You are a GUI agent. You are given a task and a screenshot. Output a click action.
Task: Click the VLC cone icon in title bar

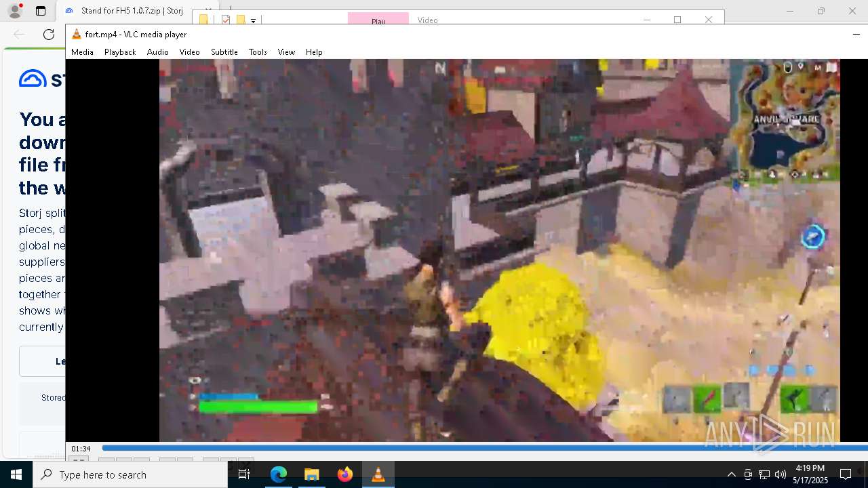77,35
